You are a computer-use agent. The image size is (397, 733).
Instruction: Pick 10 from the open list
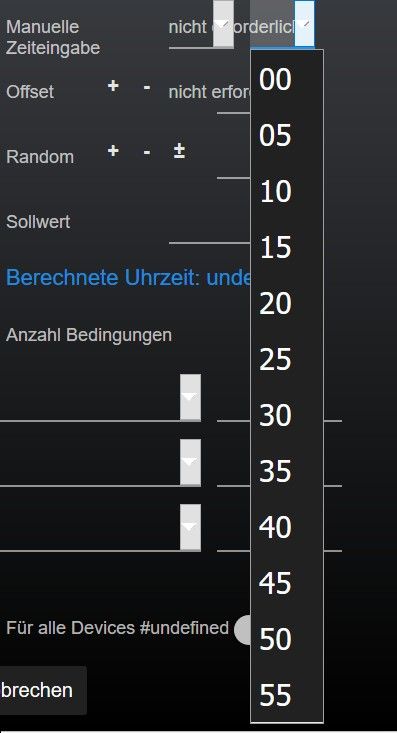pyautogui.click(x=287, y=192)
